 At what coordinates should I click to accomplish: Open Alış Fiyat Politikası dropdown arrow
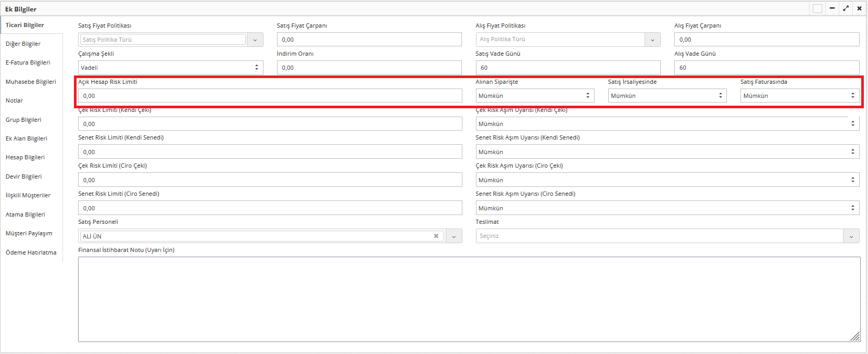[x=652, y=40]
